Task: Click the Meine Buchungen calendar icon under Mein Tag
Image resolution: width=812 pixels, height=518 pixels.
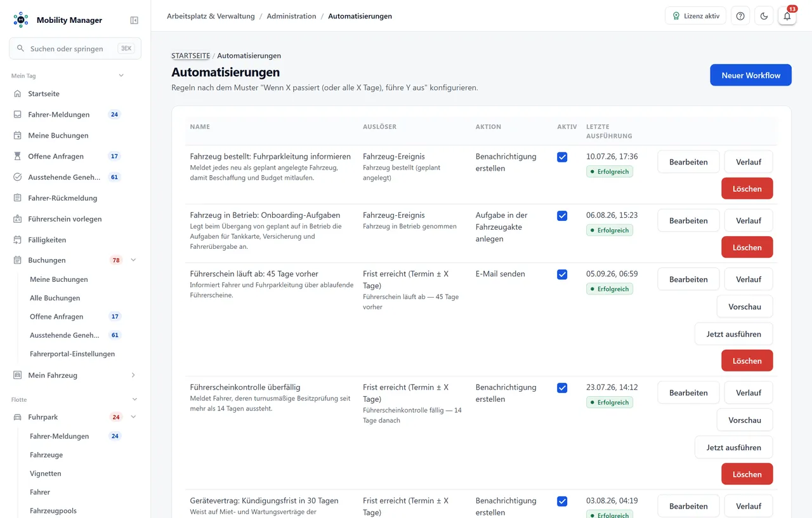Action: [18, 136]
